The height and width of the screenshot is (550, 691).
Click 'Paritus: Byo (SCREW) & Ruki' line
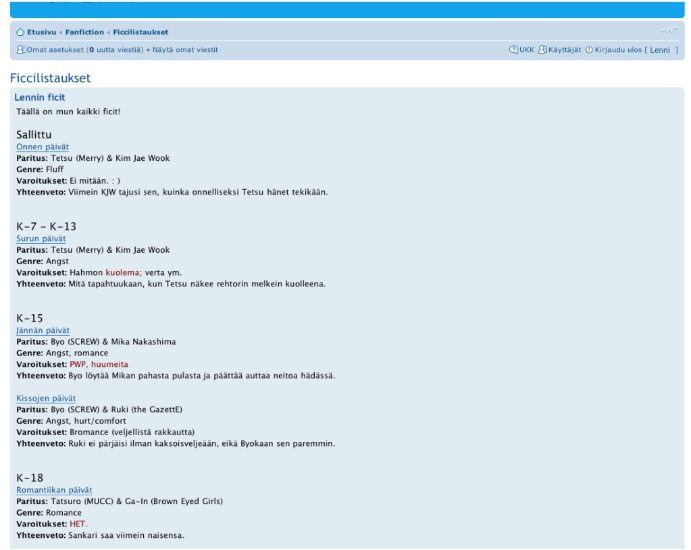pyautogui.click(x=99, y=409)
